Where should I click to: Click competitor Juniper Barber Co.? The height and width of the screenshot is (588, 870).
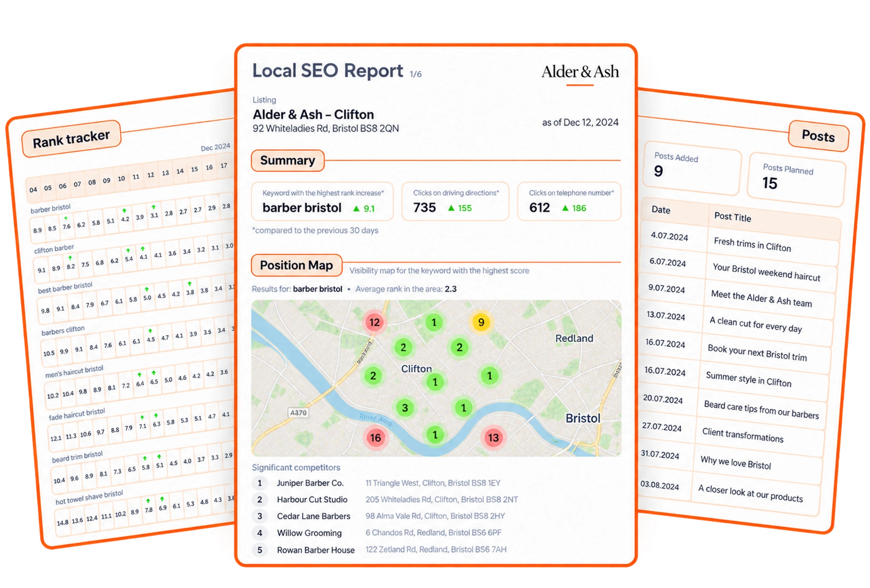[310, 483]
